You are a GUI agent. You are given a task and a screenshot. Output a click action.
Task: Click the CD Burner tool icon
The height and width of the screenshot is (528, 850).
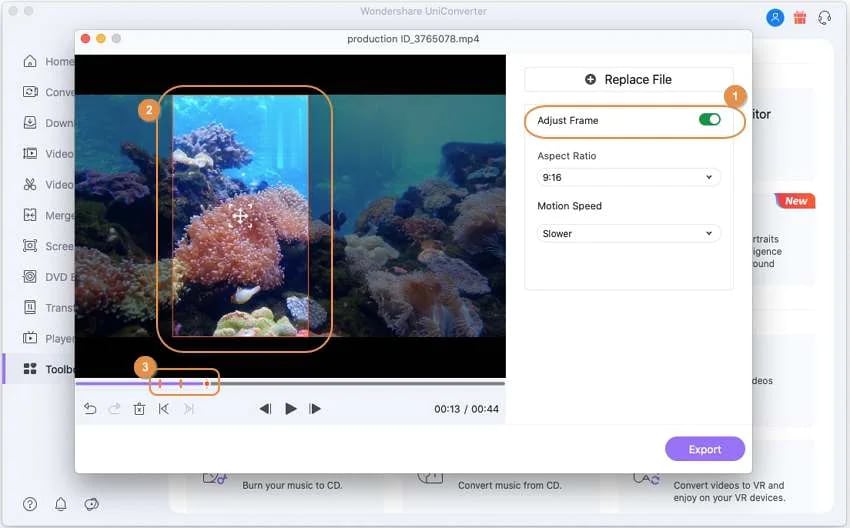[215, 478]
